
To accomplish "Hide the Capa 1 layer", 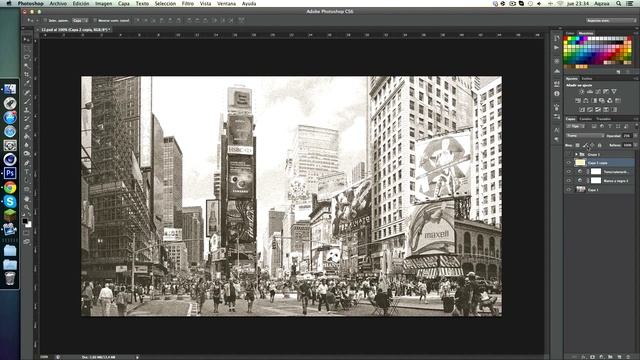I will (x=569, y=190).
